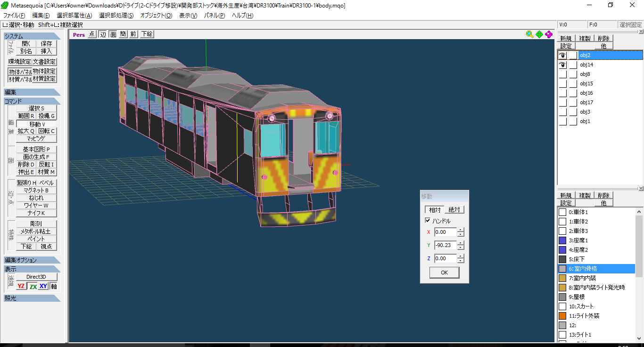Click the dark gray swatch of 5:床下

pos(562,259)
